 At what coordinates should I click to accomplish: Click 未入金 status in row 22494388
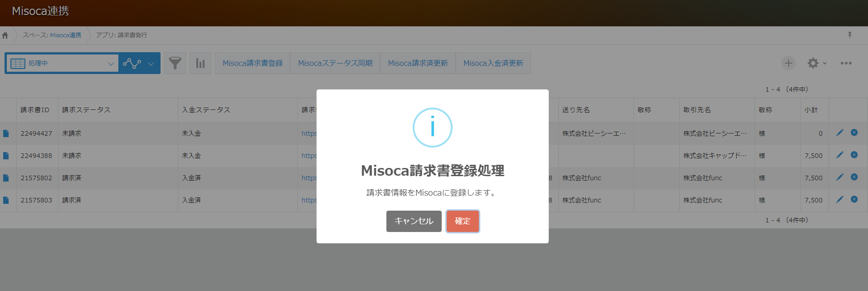pos(191,156)
